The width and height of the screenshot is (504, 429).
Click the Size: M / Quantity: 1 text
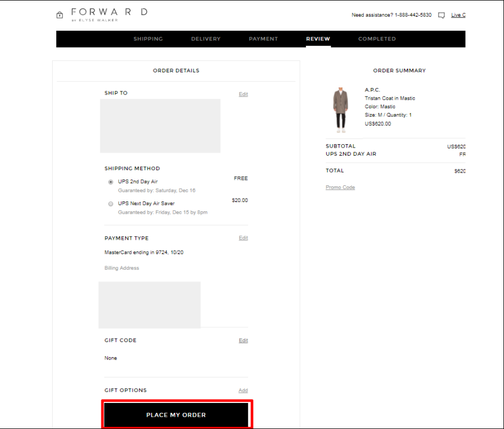pos(388,115)
